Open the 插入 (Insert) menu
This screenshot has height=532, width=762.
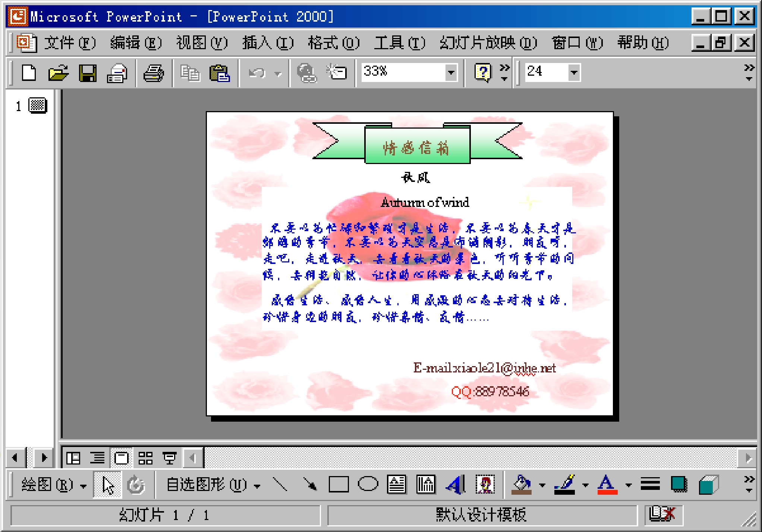click(268, 43)
